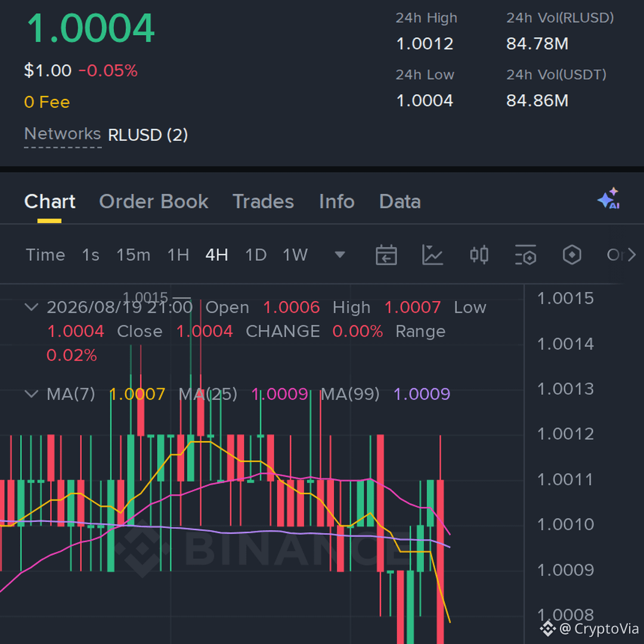Click the 1.0015 price axis label
Image resolution: width=644 pixels, height=644 pixels.
click(x=565, y=298)
